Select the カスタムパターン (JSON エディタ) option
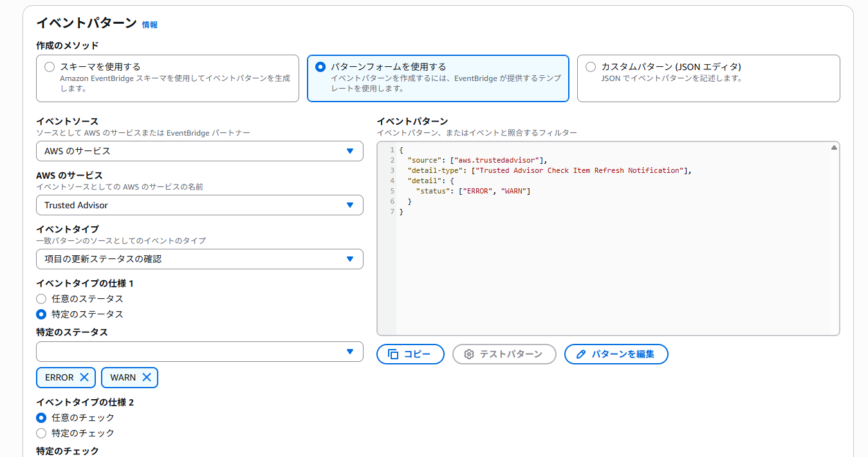This screenshot has height=457, width=868. coord(591,67)
